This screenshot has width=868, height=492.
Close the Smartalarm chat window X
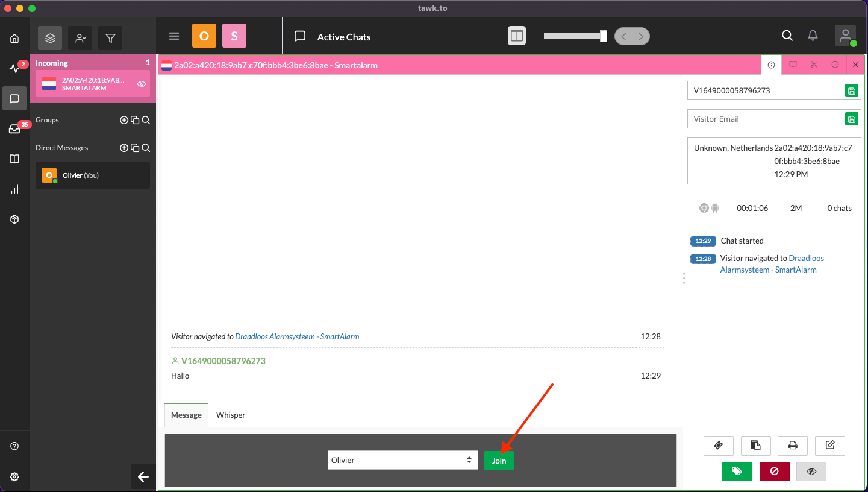point(855,65)
